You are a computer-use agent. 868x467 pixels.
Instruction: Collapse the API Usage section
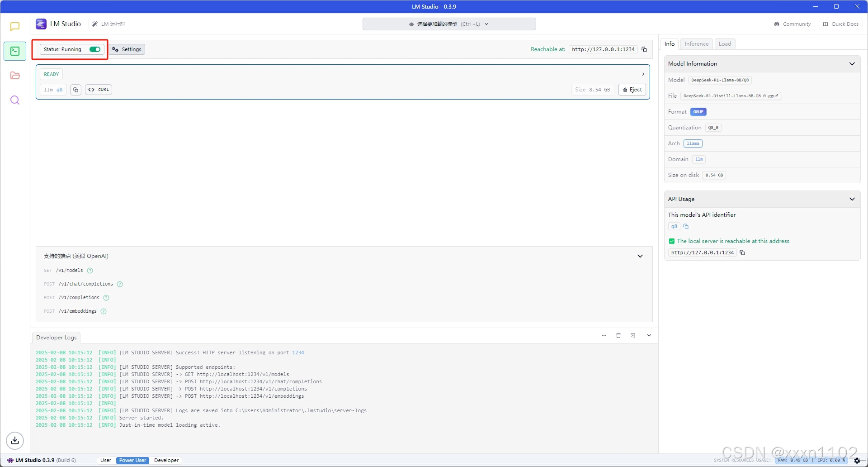[852, 199]
